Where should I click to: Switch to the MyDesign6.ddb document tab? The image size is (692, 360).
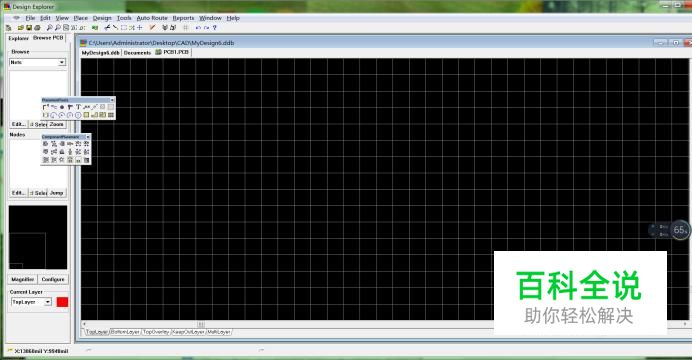[101, 52]
